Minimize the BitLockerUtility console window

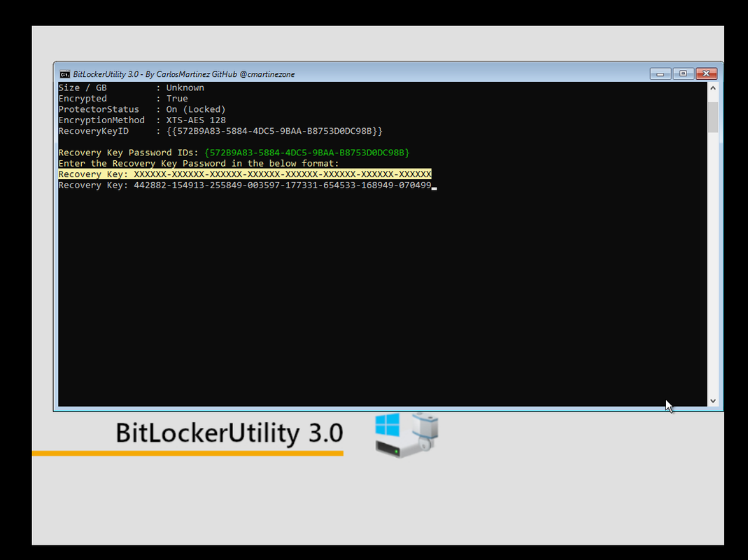click(661, 73)
